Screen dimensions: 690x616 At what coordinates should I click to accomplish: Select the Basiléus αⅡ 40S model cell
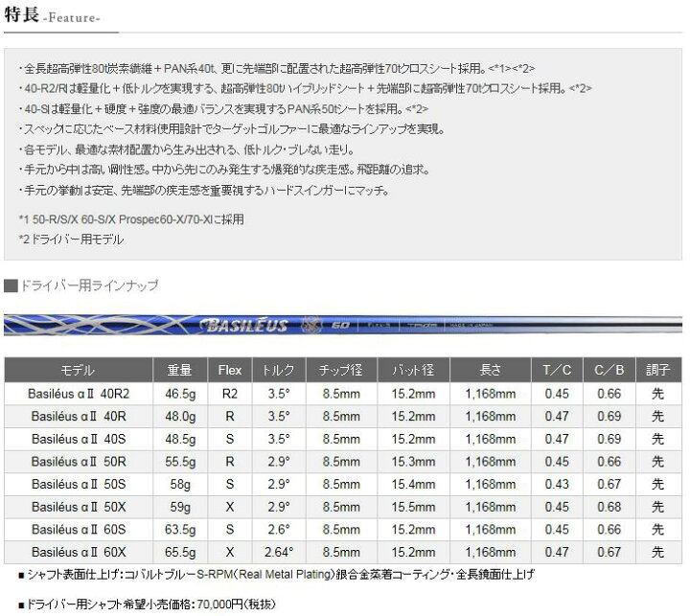click(79, 439)
